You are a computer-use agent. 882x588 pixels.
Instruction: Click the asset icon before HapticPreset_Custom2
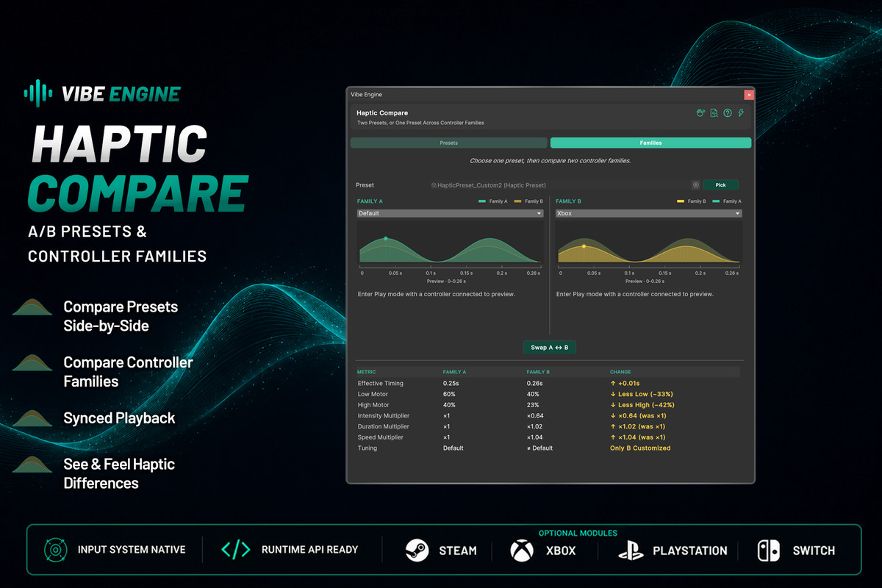[434, 185]
